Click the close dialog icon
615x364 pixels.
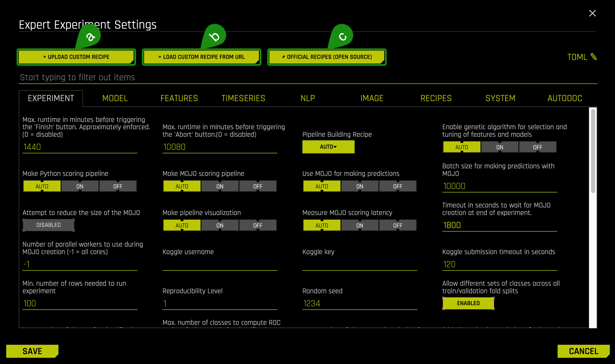pos(592,13)
